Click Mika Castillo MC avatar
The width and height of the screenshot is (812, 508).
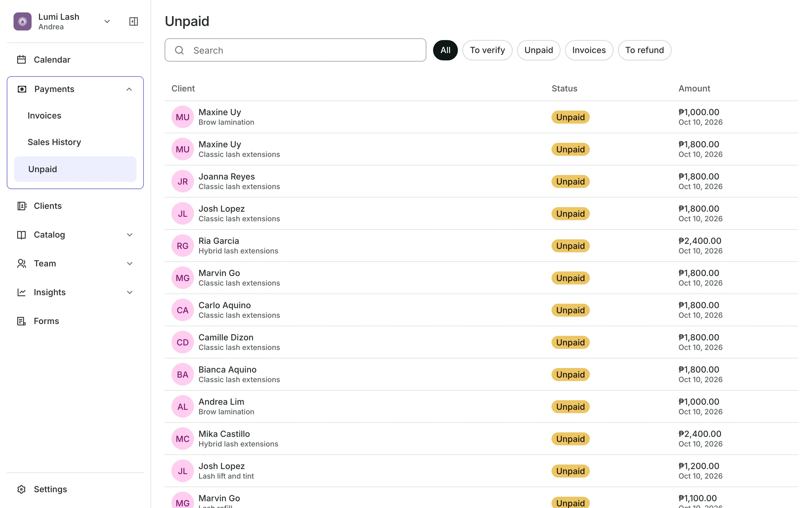click(x=182, y=439)
